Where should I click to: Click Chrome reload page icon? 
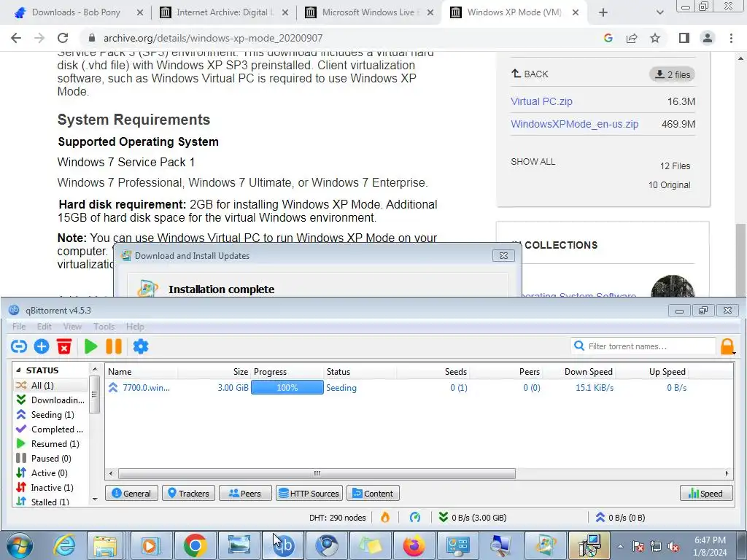point(63,38)
